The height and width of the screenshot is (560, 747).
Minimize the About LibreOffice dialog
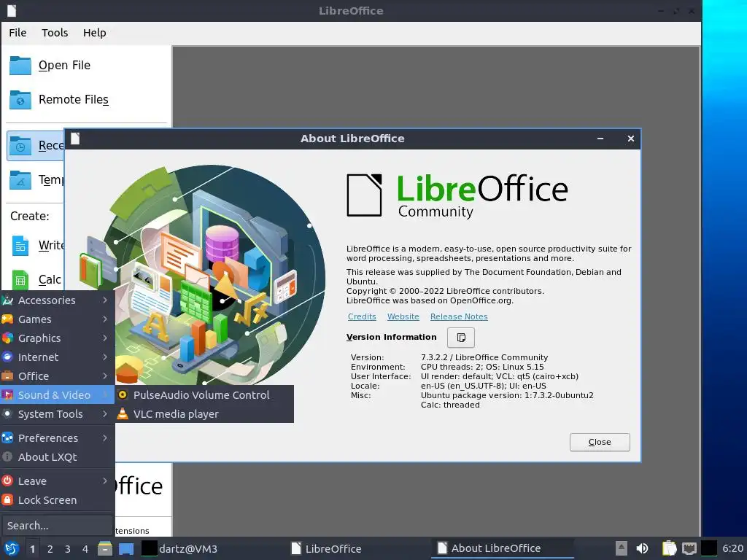(x=600, y=139)
